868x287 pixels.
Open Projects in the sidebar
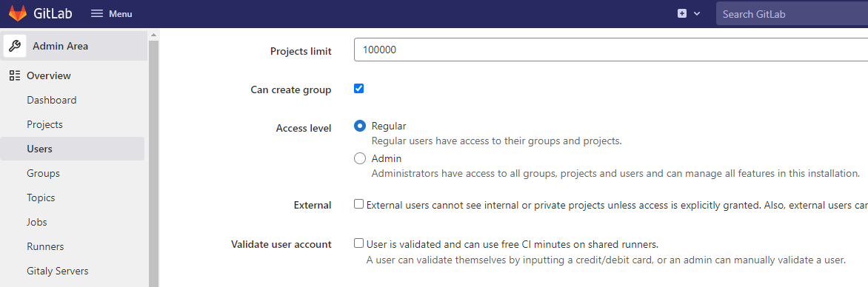click(x=45, y=124)
